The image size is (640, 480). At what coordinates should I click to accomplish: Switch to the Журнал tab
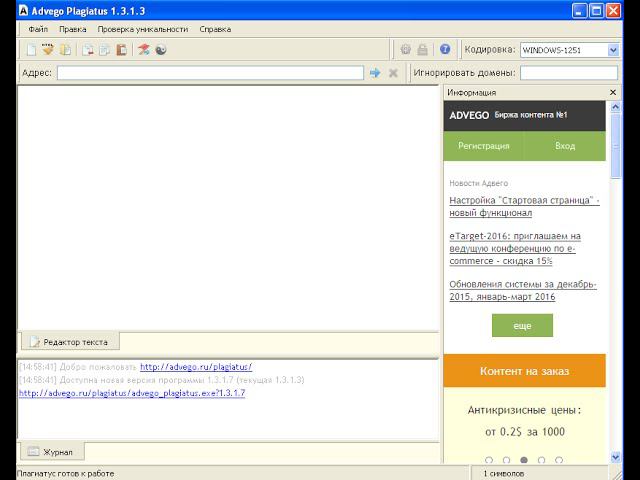pos(52,452)
